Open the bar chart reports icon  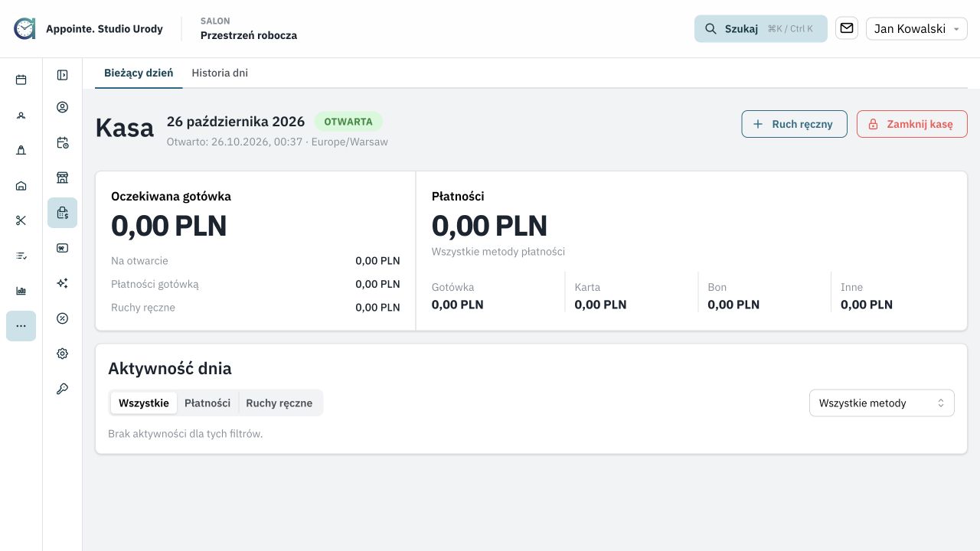tap(21, 291)
